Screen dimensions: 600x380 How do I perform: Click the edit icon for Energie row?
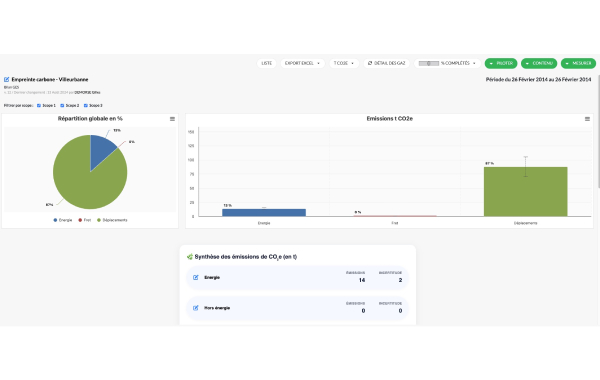196,277
